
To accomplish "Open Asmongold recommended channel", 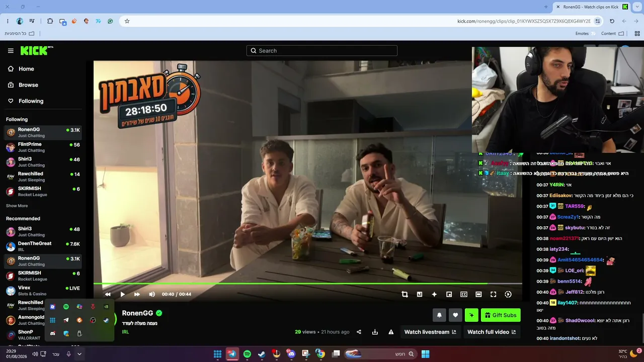I will click(x=25, y=320).
